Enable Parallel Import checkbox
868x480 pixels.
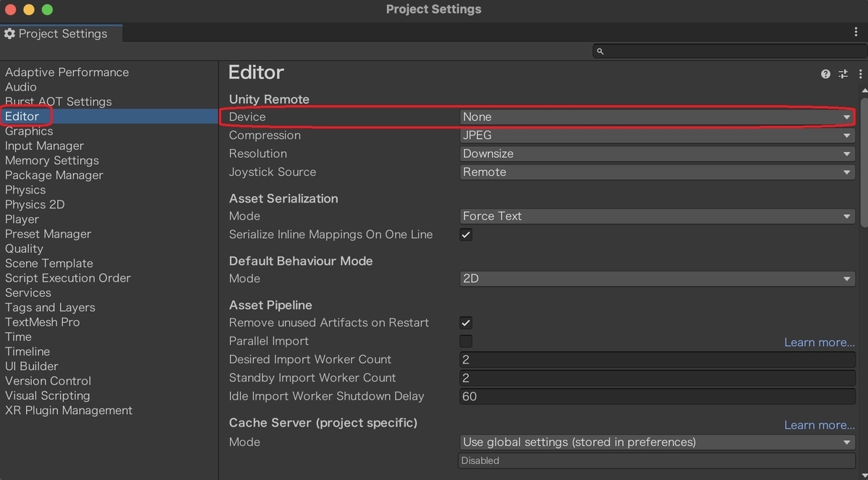pyautogui.click(x=466, y=341)
